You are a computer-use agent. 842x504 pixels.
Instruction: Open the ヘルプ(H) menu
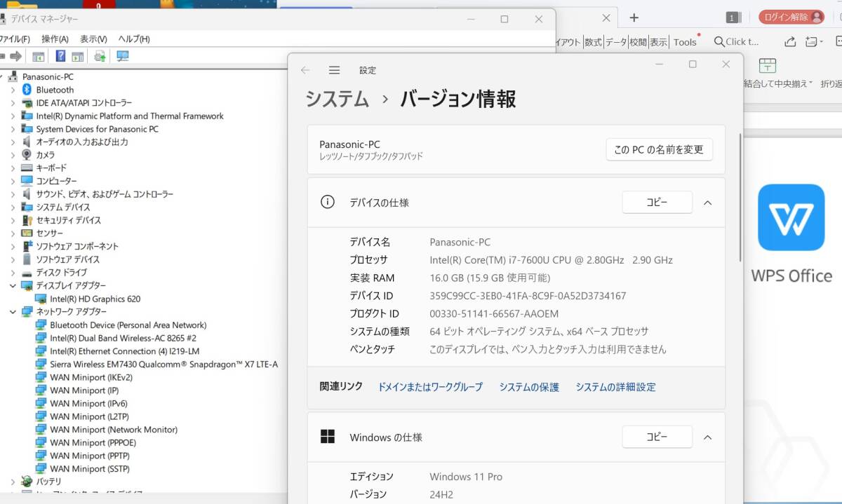coord(133,39)
